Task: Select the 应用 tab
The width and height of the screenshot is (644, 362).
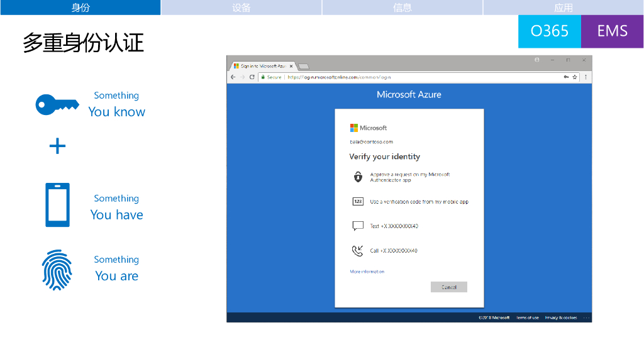Action: pyautogui.click(x=563, y=8)
